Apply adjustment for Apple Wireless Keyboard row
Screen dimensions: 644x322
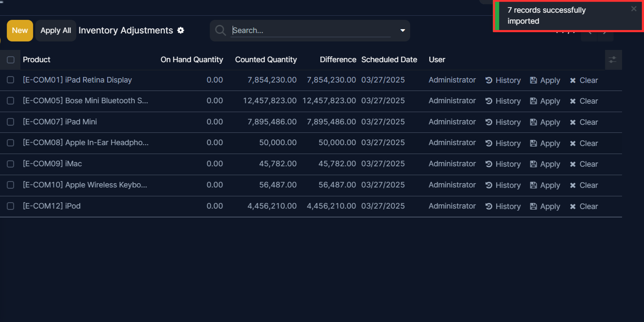(545, 185)
